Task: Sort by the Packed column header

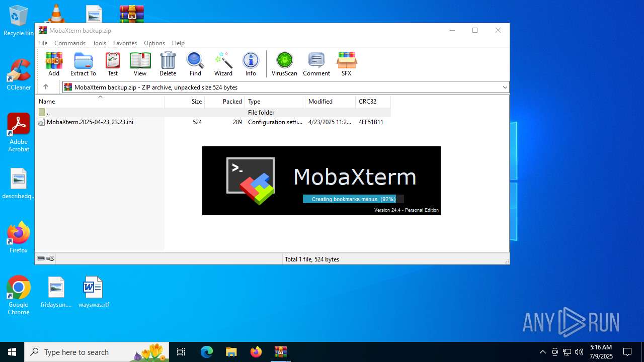Action: pyautogui.click(x=224, y=102)
